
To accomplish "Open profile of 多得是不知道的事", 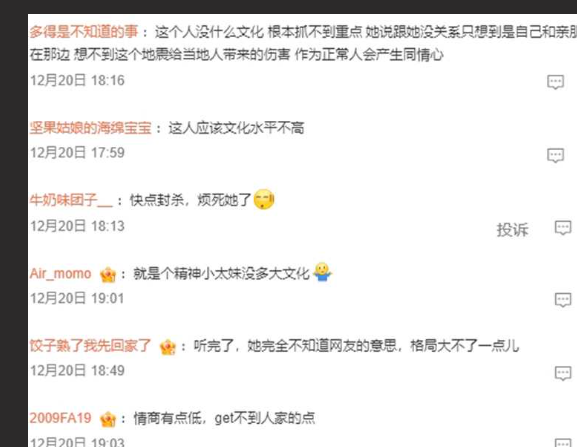I will (x=84, y=32).
